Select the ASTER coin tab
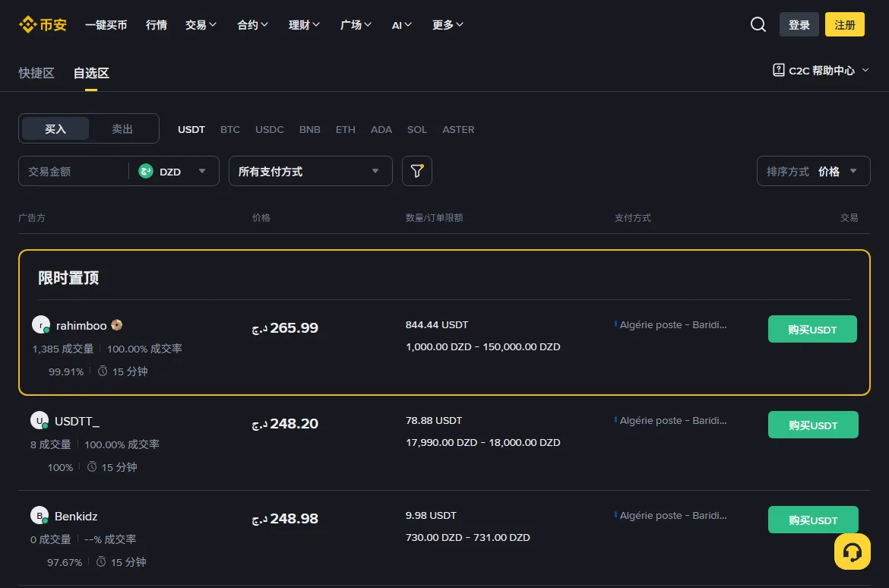Screen dimensions: 889x588 [x=458, y=129]
